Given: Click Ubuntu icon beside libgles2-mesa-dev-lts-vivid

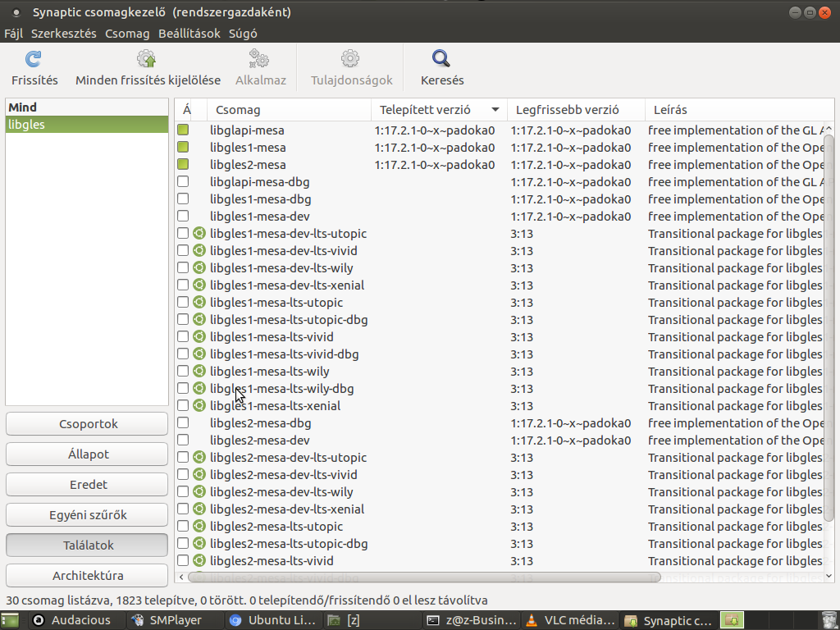Looking at the screenshot, I should tap(199, 475).
